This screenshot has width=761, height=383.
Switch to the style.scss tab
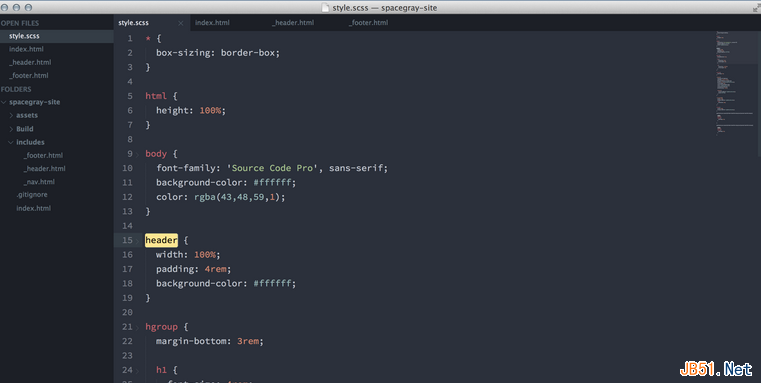click(133, 23)
